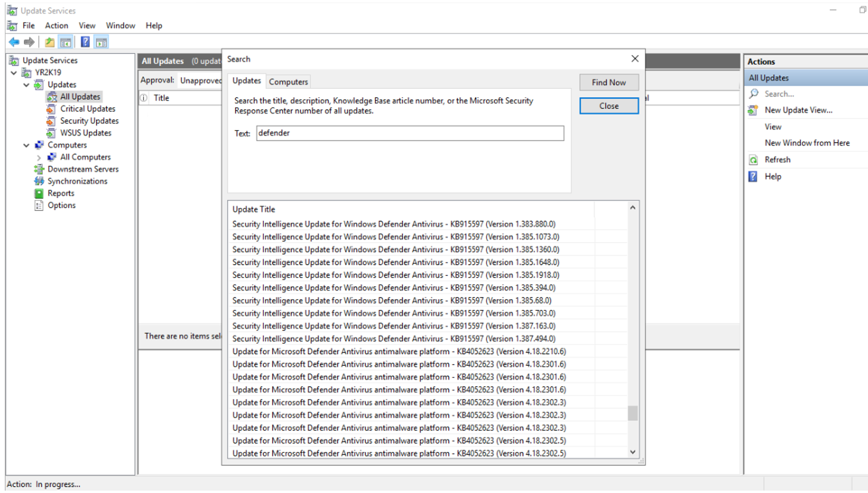Screen dimensions: 868x493
Task: Open New Update View from Actions pane
Action: pos(798,110)
